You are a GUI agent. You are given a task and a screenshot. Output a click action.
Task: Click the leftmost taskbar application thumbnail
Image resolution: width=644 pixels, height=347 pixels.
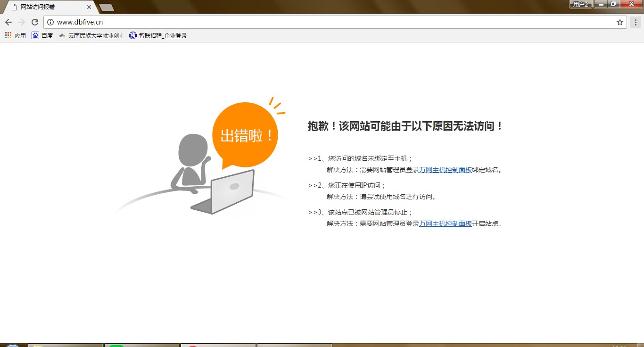(x=65, y=345)
